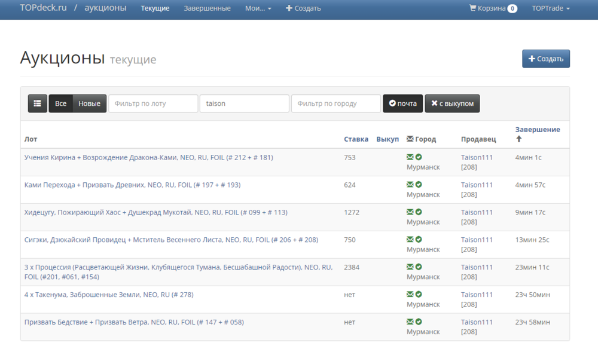Click green checkmark in Призвать Бедствие row
Image resolution: width=598 pixels, height=364 pixels.
(x=419, y=322)
